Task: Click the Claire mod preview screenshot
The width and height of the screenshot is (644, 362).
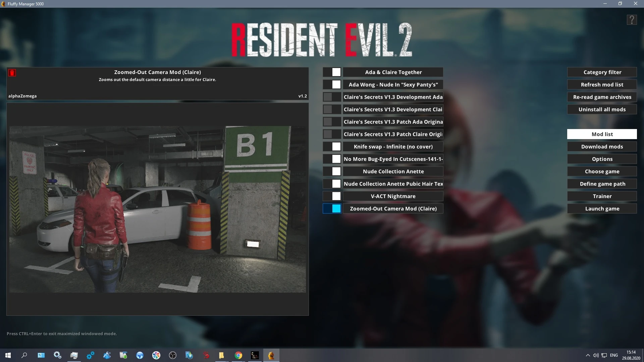Action: (158, 208)
